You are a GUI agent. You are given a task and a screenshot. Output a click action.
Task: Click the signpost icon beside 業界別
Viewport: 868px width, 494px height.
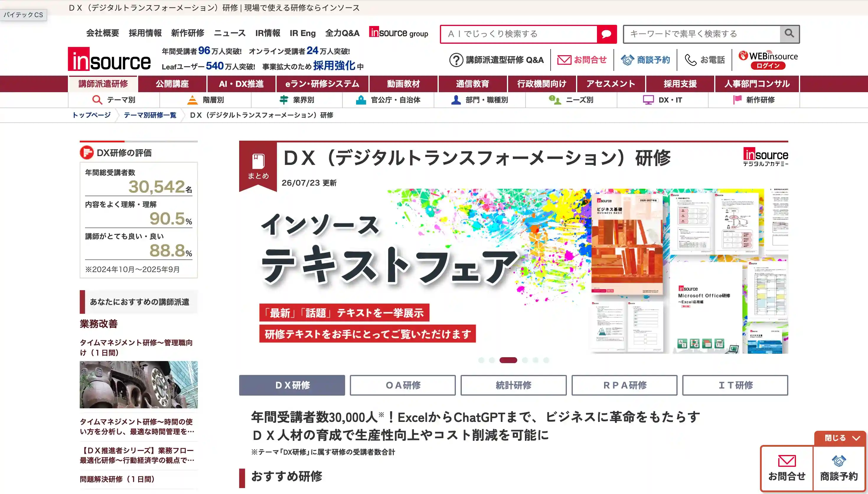[284, 100]
